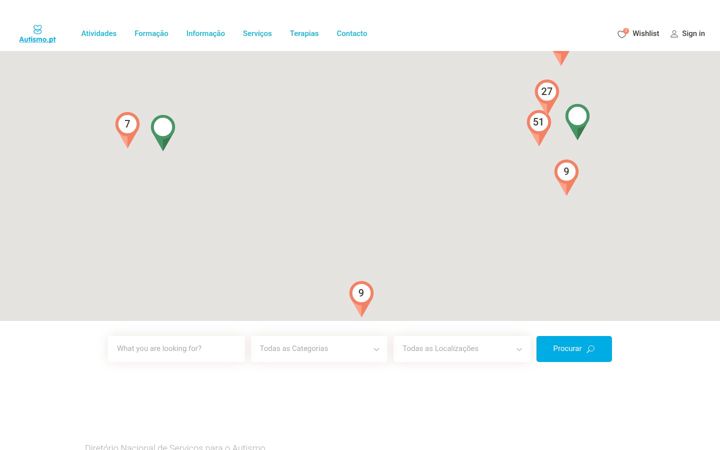Viewport: 720px width, 450px height.
Task: Click 'Diretório Nacional de Serviços para o Autismo' text
Action: click(175, 447)
